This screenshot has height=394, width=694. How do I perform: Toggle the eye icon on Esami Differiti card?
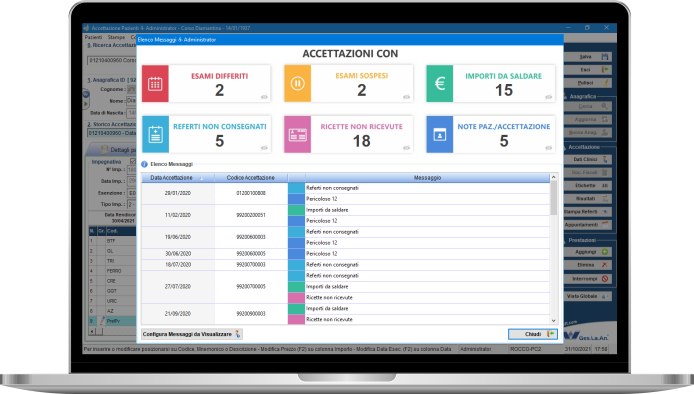click(264, 97)
